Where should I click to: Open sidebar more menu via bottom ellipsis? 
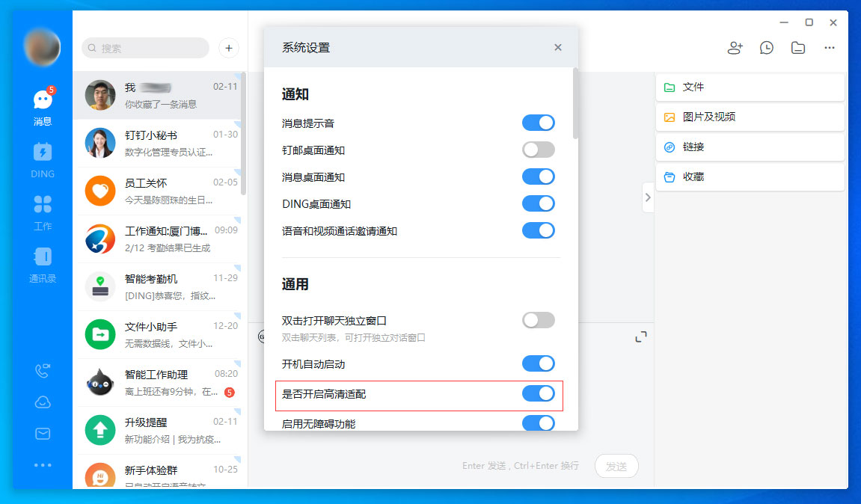43,464
